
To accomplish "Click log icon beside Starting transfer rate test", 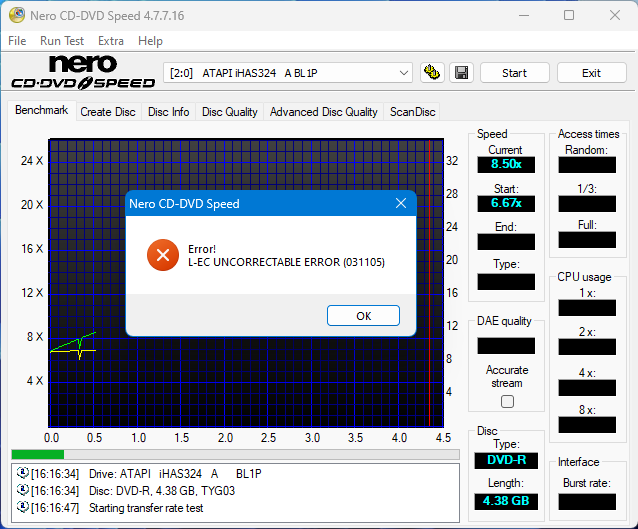I will tap(22, 507).
